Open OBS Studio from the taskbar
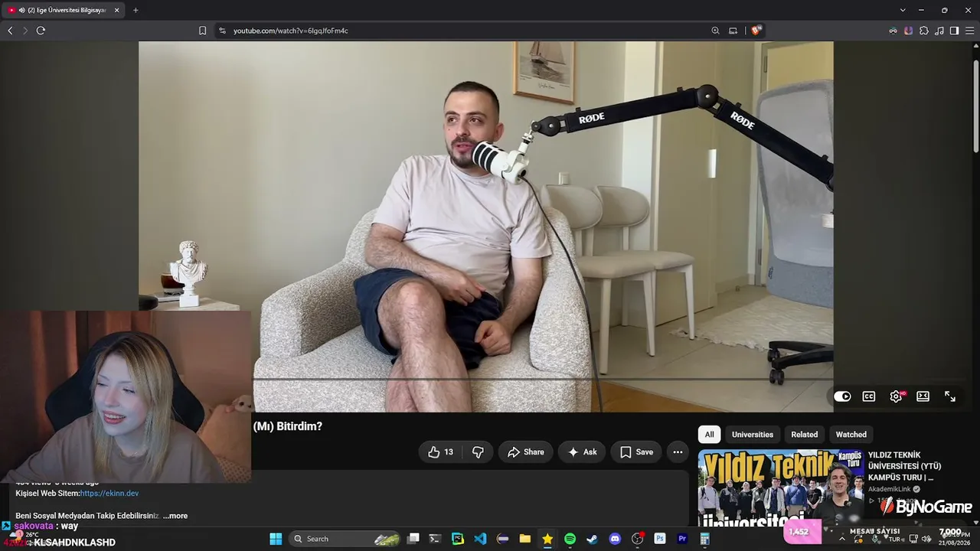980x551 pixels. tap(637, 539)
